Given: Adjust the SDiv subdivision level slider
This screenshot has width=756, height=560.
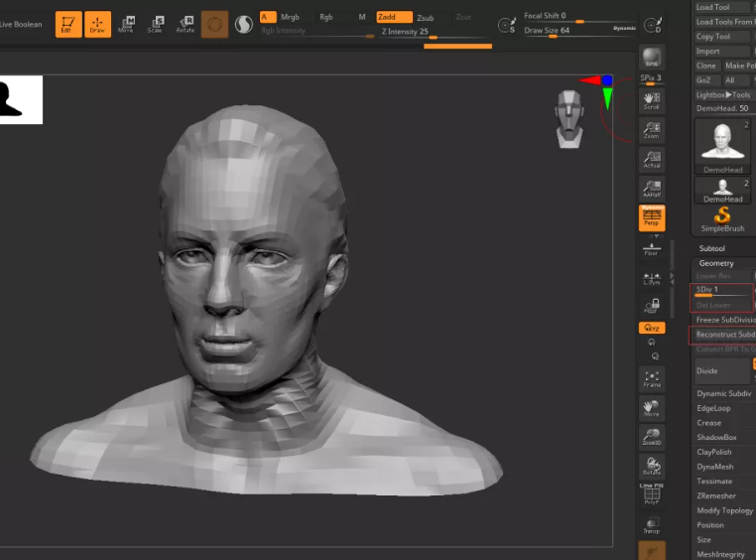Looking at the screenshot, I should [x=721, y=291].
